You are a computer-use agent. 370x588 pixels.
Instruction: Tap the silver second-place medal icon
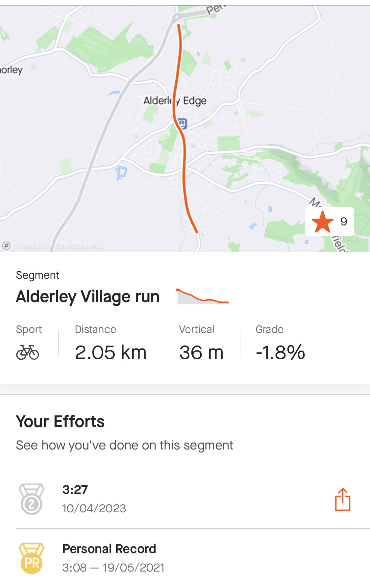coord(32,499)
